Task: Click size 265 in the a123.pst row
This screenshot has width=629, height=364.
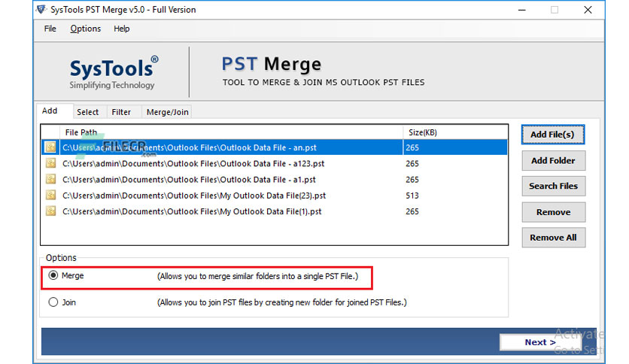Action: pyautogui.click(x=412, y=163)
